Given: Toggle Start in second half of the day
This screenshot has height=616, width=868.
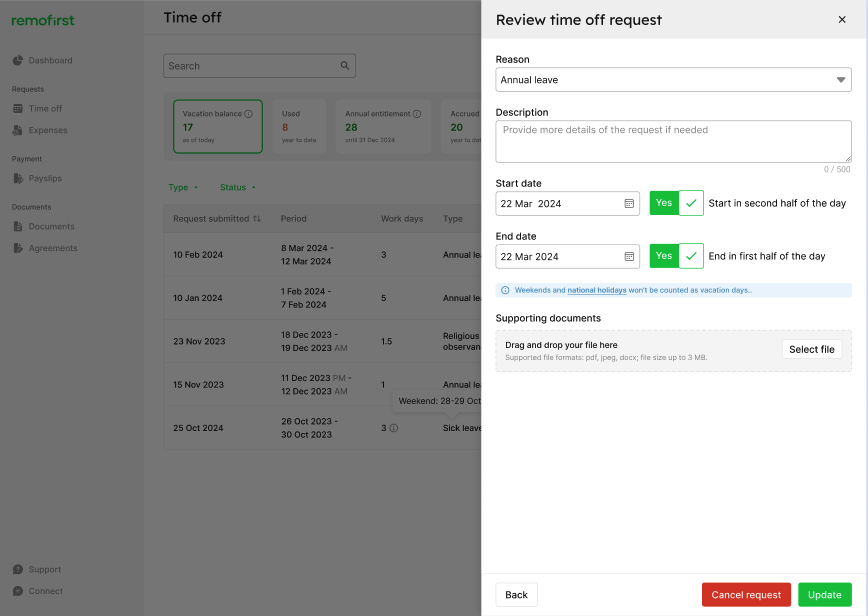Looking at the screenshot, I should point(676,203).
